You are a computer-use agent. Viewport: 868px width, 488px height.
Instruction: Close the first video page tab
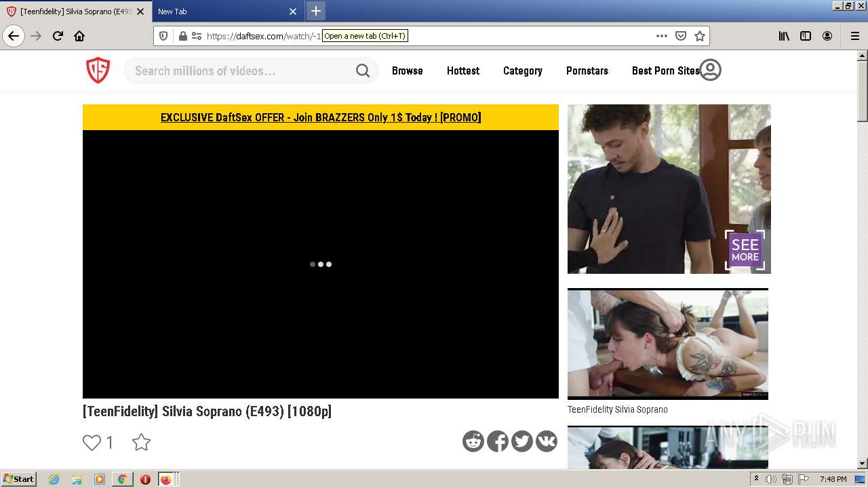(x=140, y=12)
